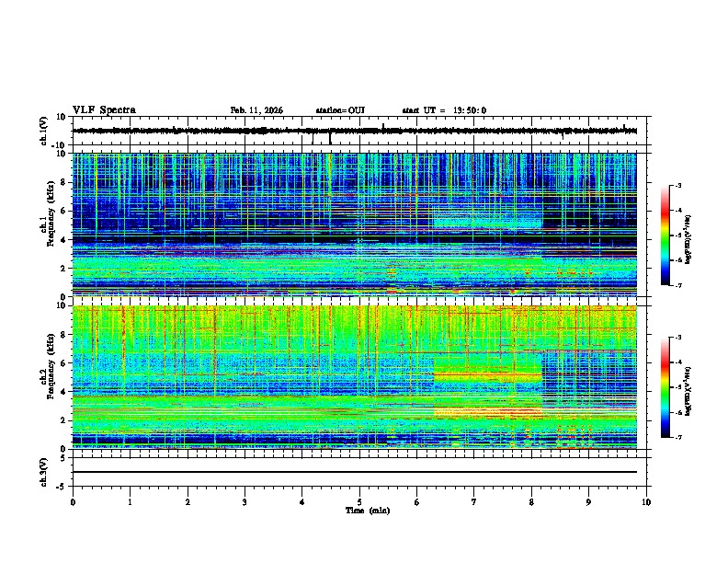The height and width of the screenshot is (563, 728).
Task: Click time axis tick label "8"
Action: coord(531,502)
